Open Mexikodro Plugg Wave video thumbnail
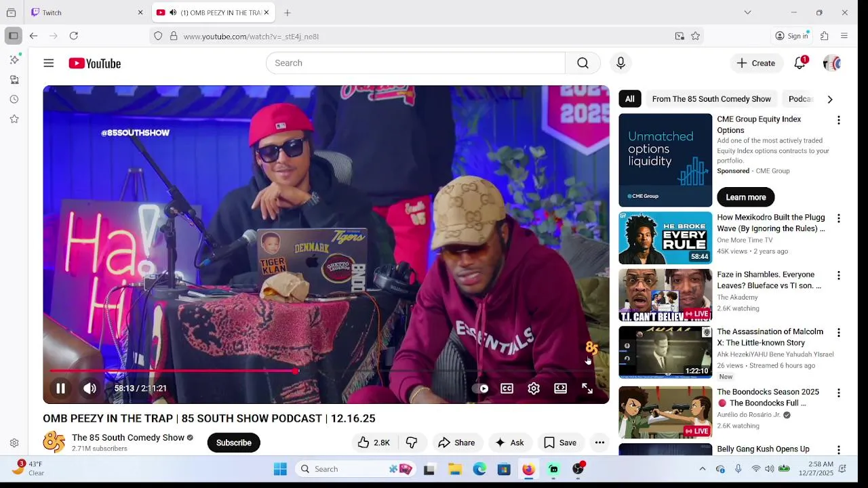The width and height of the screenshot is (868, 488). point(665,238)
